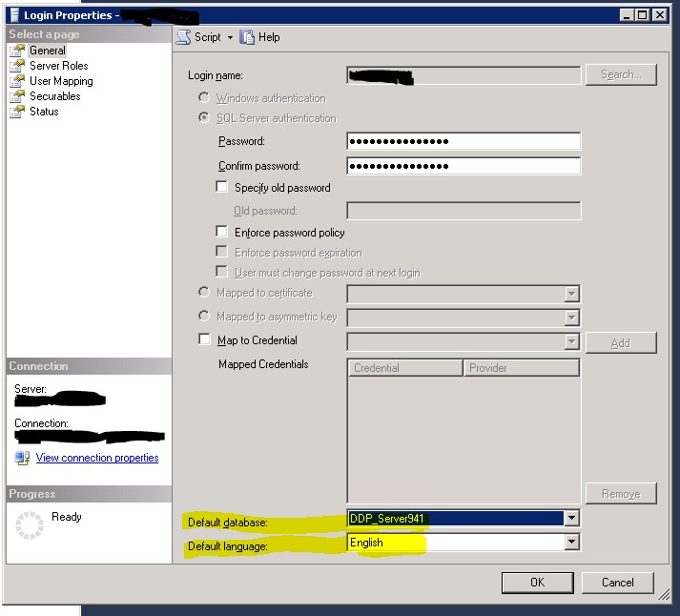Open the Server Roles page

pyautogui.click(x=58, y=66)
